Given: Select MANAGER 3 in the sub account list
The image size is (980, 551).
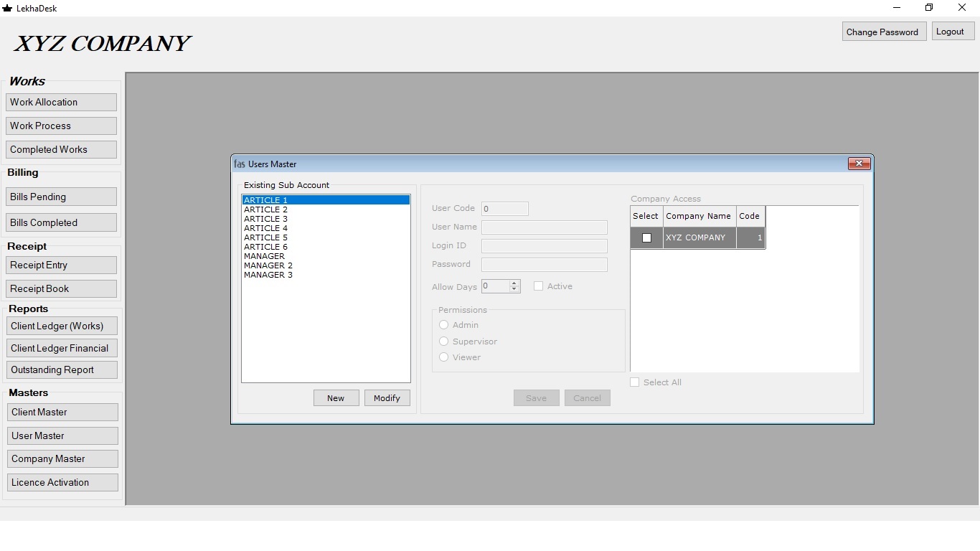Looking at the screenshot, I should pos(326,275).
